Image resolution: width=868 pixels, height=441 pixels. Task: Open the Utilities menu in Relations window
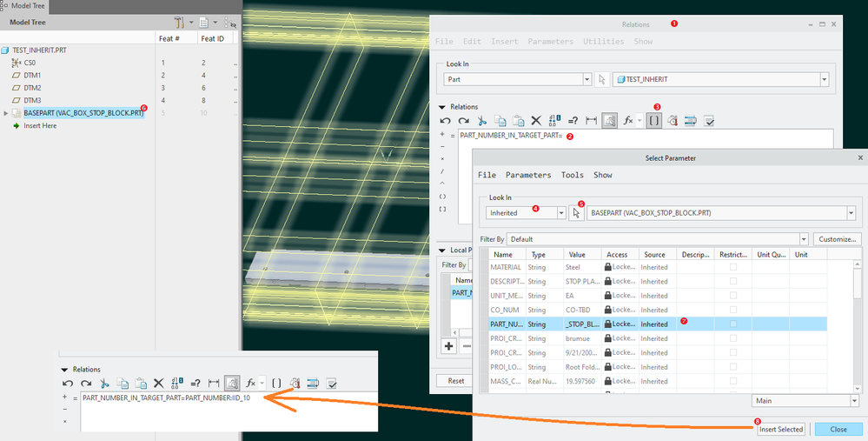(x=603, y=42)
